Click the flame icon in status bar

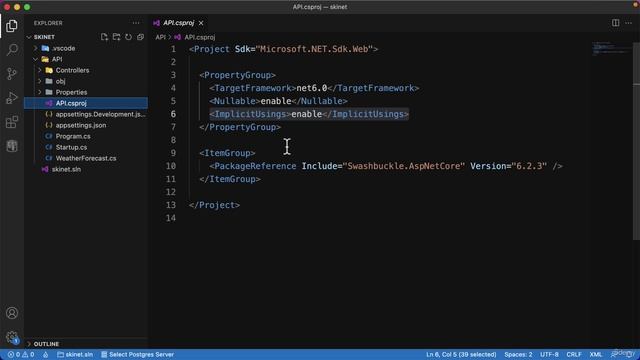pos(46,355)
